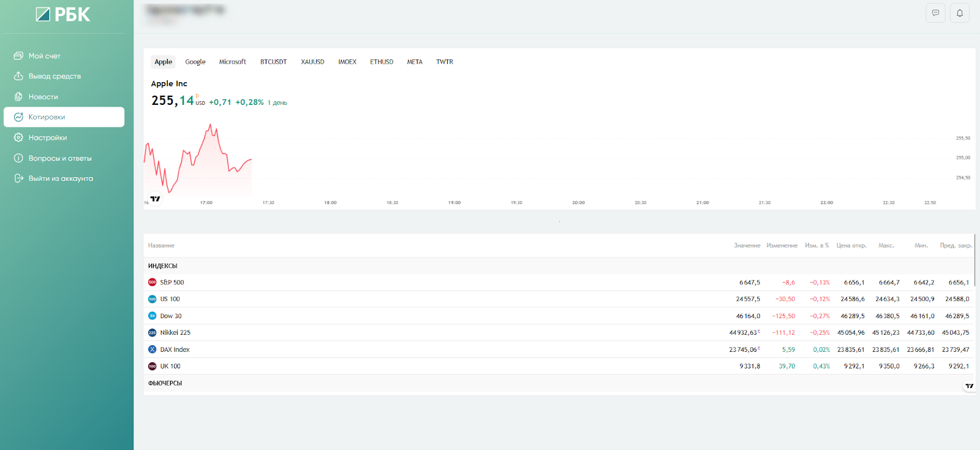Click the Apple price chart line

(198, 158)
